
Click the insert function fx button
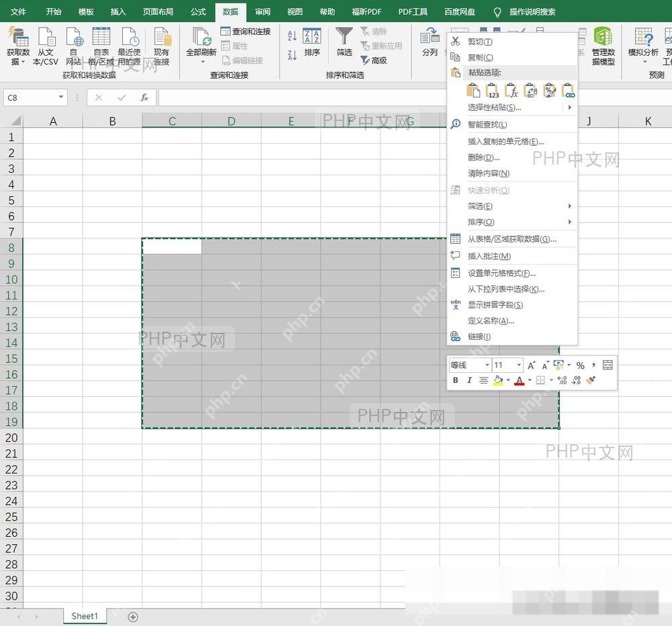[x=144, y=97]
